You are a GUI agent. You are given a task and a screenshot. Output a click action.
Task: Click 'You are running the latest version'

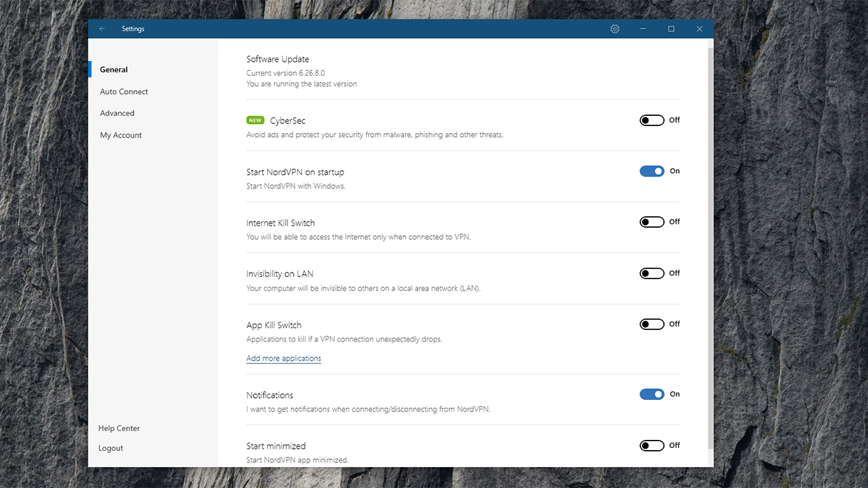click(301, 84)
